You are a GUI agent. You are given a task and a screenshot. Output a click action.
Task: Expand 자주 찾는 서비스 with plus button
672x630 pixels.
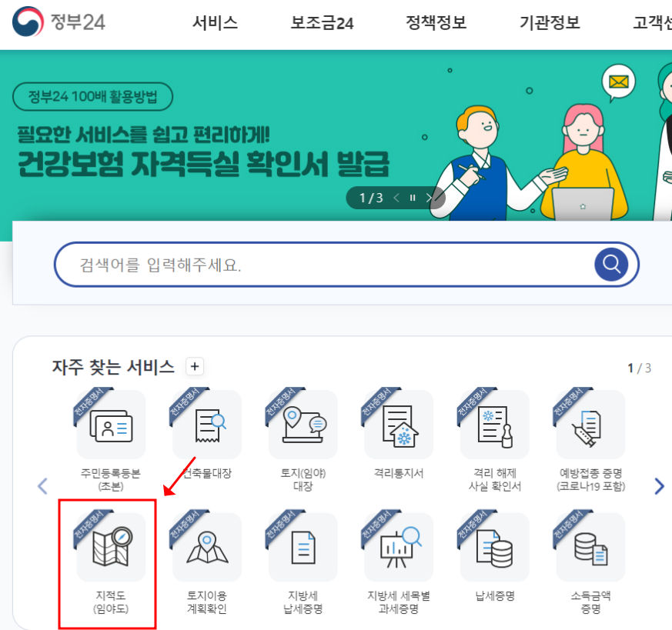[195, 367]
